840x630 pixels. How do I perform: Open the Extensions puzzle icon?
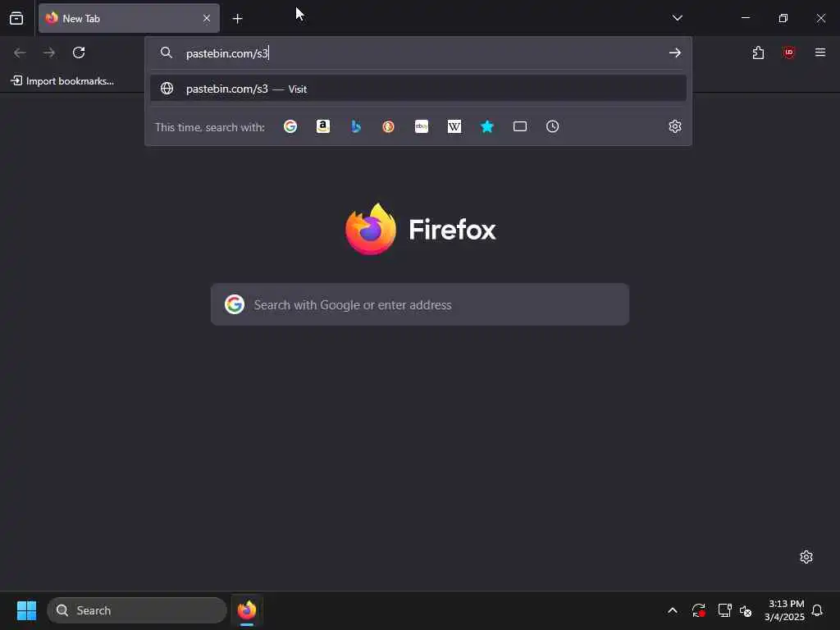(x=758, y=52)
